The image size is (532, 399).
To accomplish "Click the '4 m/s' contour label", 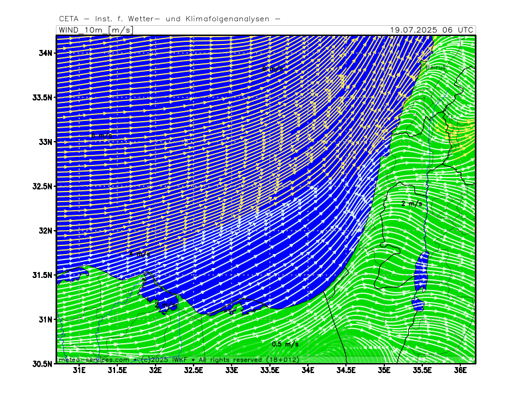I will [x=140, y=253].
